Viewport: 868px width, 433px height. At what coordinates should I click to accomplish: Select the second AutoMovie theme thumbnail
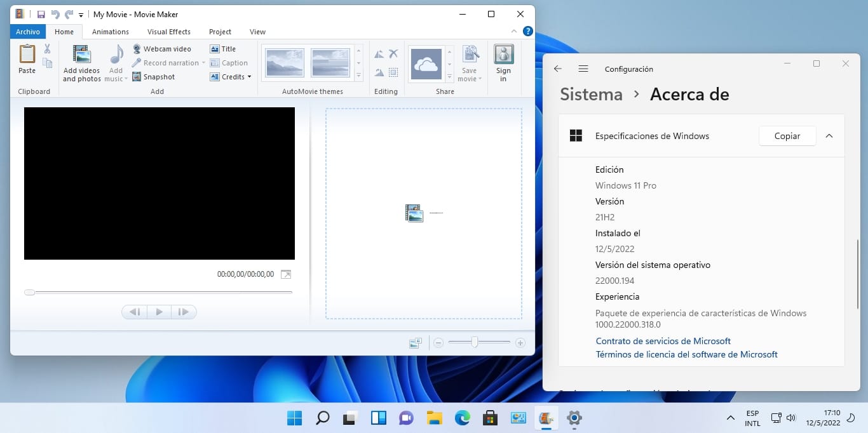tap(330, 63)
